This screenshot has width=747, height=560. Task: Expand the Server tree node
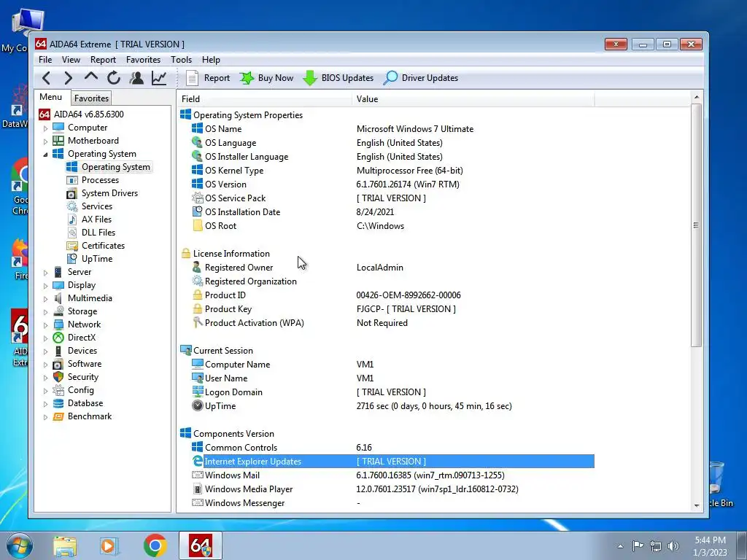tap(45, 273)
